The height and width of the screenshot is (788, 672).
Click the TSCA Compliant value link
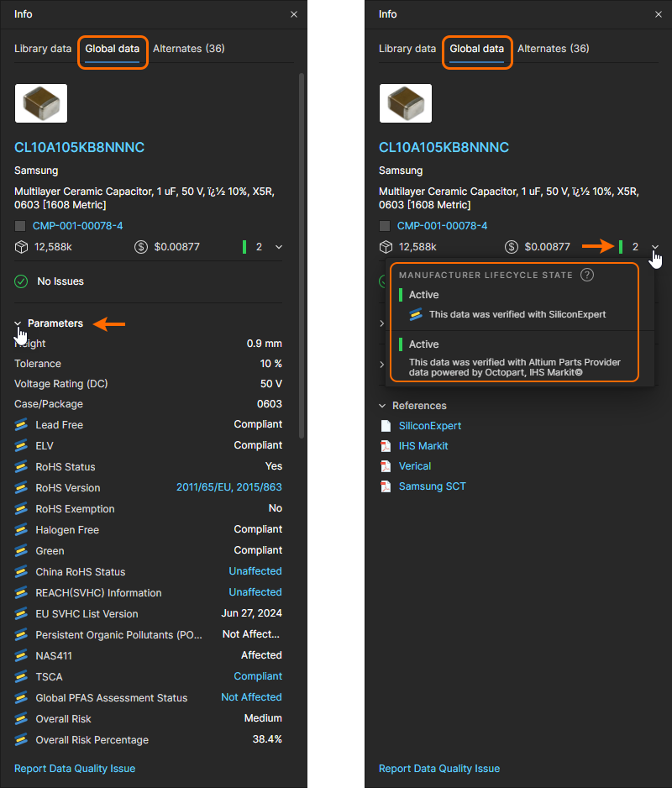[x=258, y=676]
